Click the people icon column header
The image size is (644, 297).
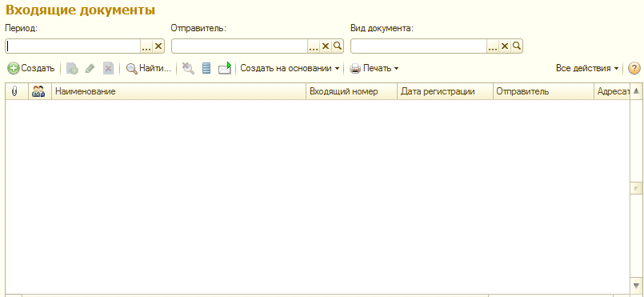pos(40,91)
